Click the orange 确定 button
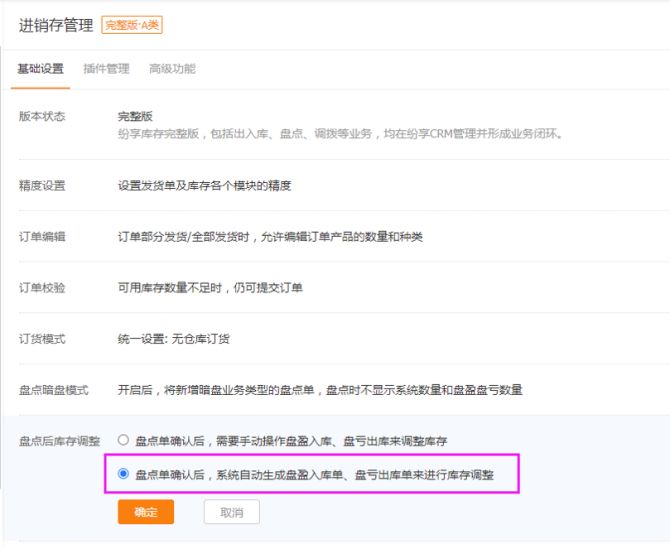This screenshot has height=549, width=670. pyautogui.click(x=146, y=512)
